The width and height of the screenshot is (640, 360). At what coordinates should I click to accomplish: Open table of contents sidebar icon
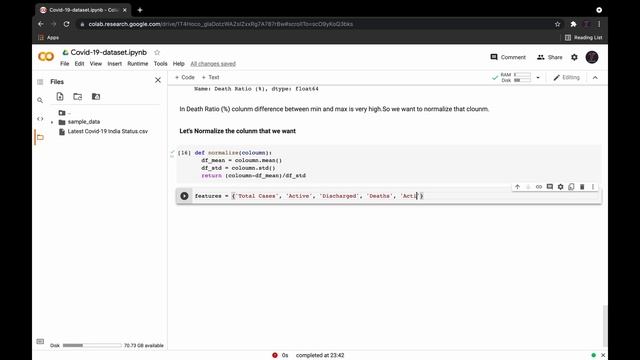point(40,82)
